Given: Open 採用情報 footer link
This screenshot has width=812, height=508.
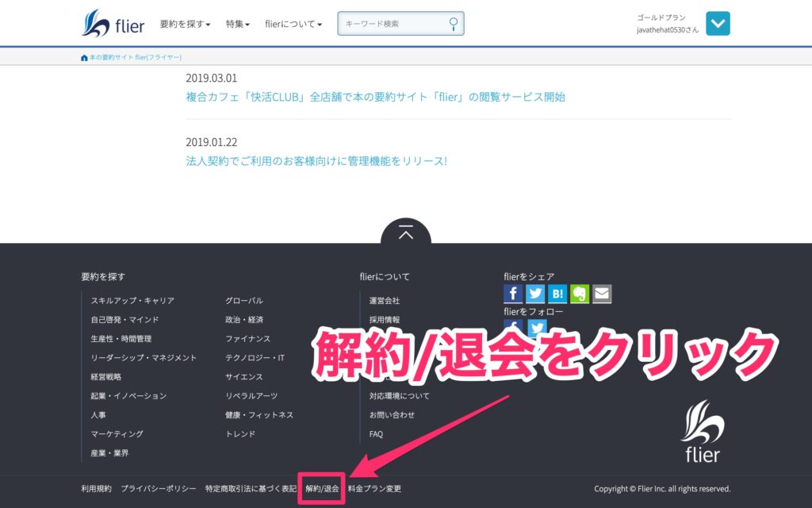Looking at the screenshot, I should pos(385,320).
